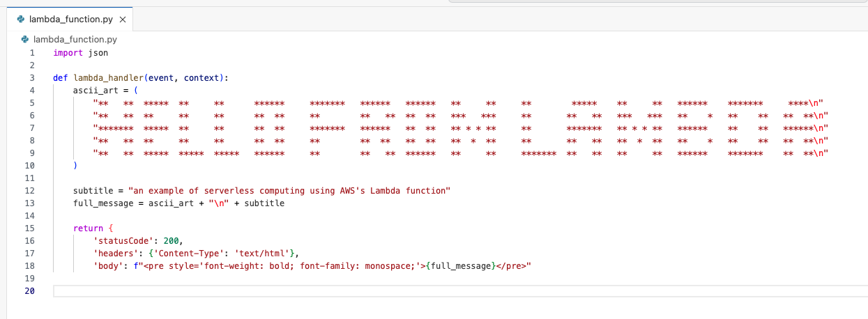
Task: Click the 'subtitle' variable on line 12
Action: click(93, 191)
